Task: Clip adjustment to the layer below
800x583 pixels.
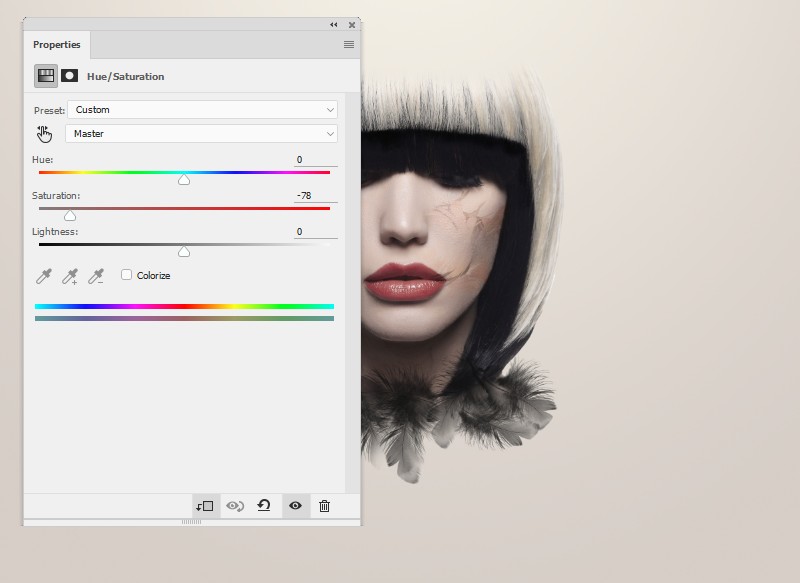Action: [204, 506]
